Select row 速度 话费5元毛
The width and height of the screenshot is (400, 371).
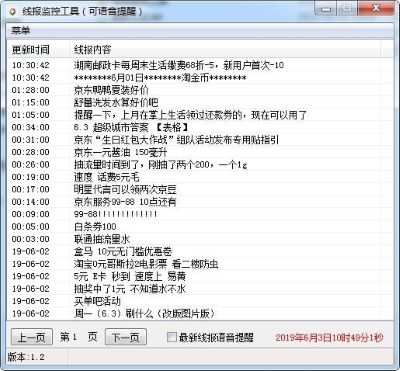[x=200, y=177]
